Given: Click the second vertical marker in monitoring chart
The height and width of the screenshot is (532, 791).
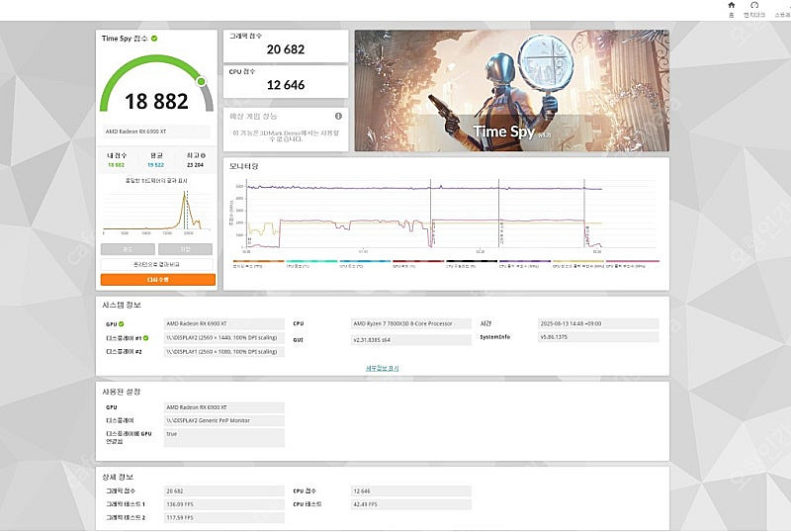Looking at the screenshot, I should [499, 213].
